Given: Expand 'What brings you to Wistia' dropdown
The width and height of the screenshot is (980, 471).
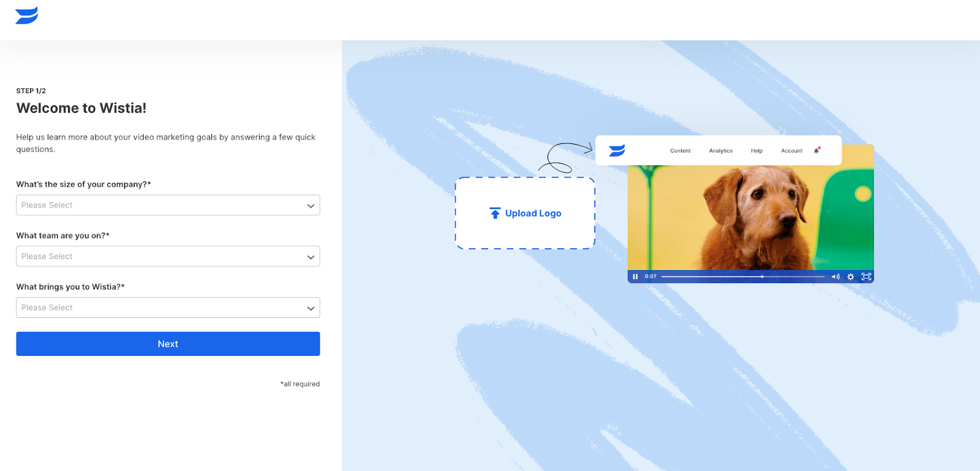Looking at the screenshot, I should point(168,307).
